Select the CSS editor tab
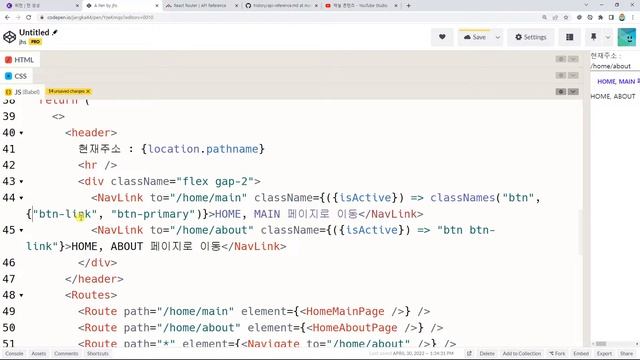Viewport: 640px width, 360px height. 16,76
